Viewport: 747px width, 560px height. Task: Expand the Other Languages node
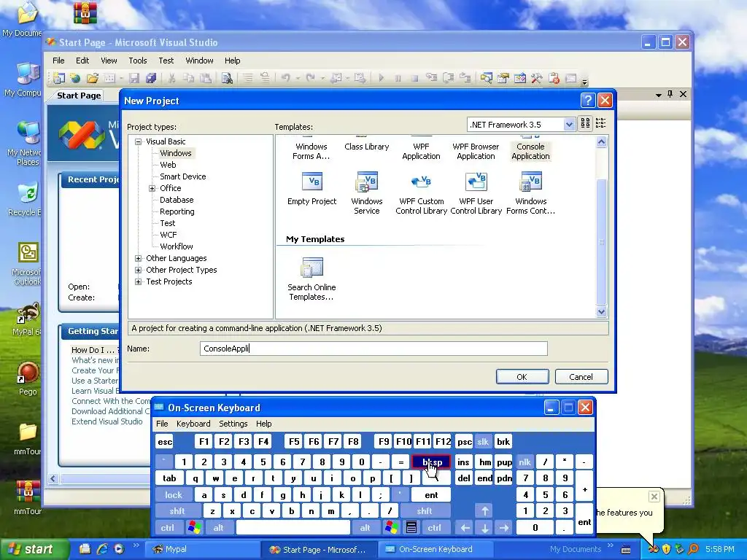tap(138, 258)
